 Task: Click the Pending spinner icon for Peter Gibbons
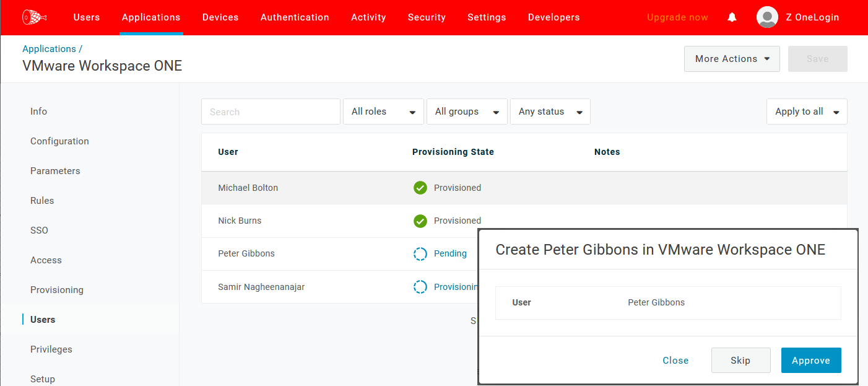click(420, 253)
